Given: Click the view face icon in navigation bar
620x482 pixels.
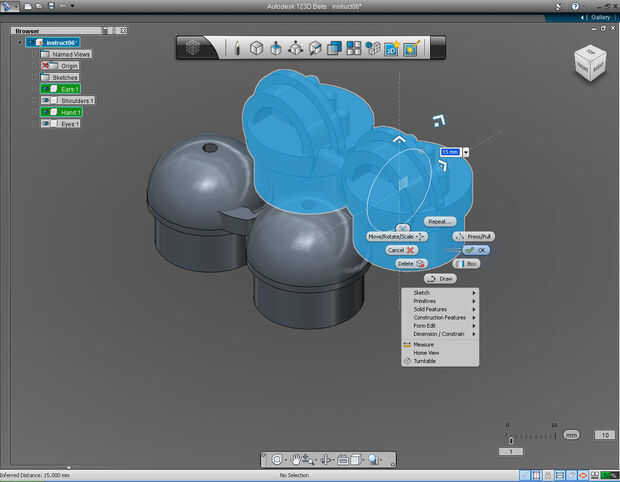Looking at the screenshot, I should pos(355,459).
